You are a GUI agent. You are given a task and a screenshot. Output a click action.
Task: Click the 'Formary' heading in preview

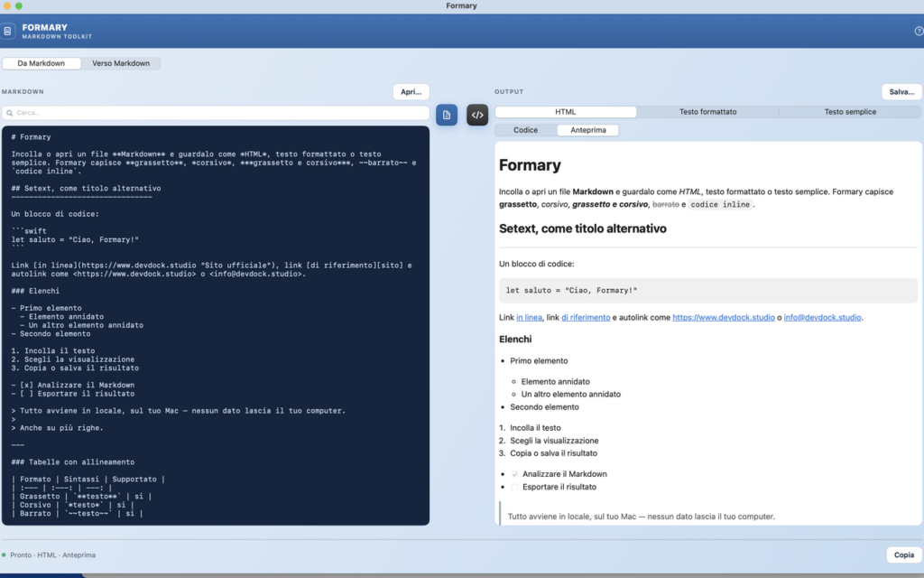(530, 165)
